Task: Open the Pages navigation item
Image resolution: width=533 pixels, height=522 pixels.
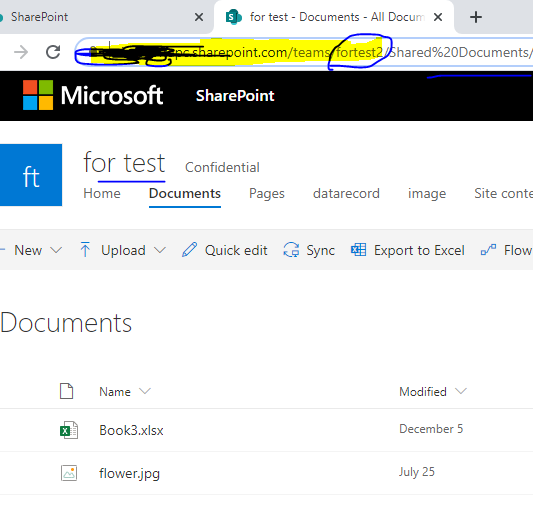Action: point(267,193)
